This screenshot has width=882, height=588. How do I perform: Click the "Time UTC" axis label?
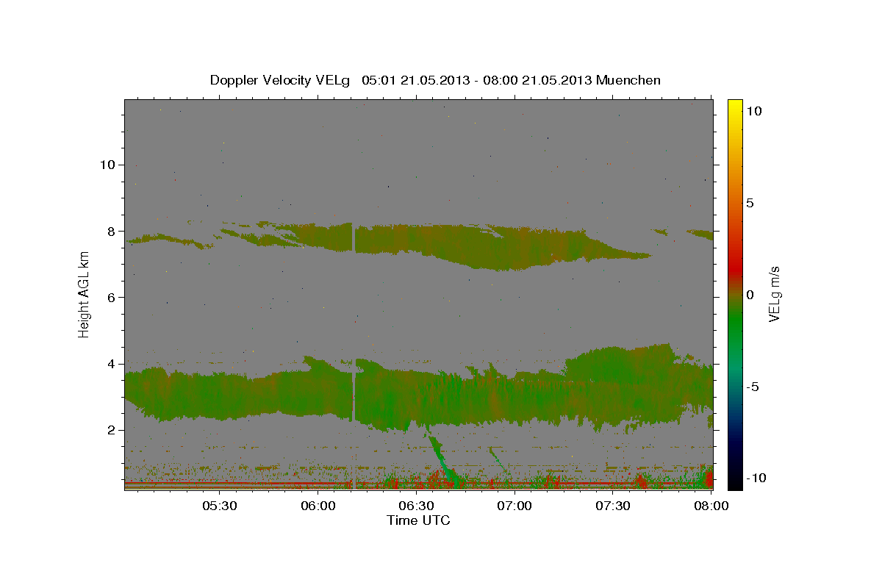[418, 520]
